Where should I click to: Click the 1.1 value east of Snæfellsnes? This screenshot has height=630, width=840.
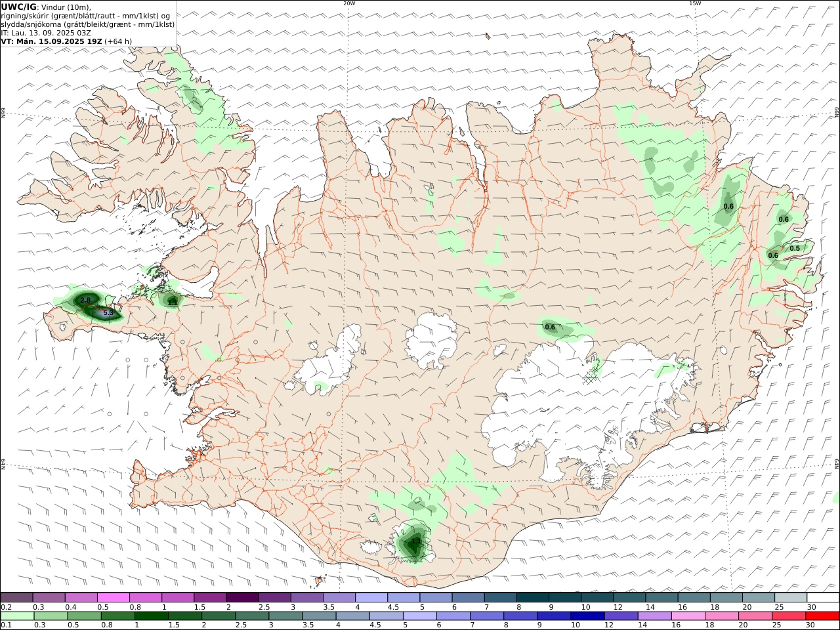(172, 303)
